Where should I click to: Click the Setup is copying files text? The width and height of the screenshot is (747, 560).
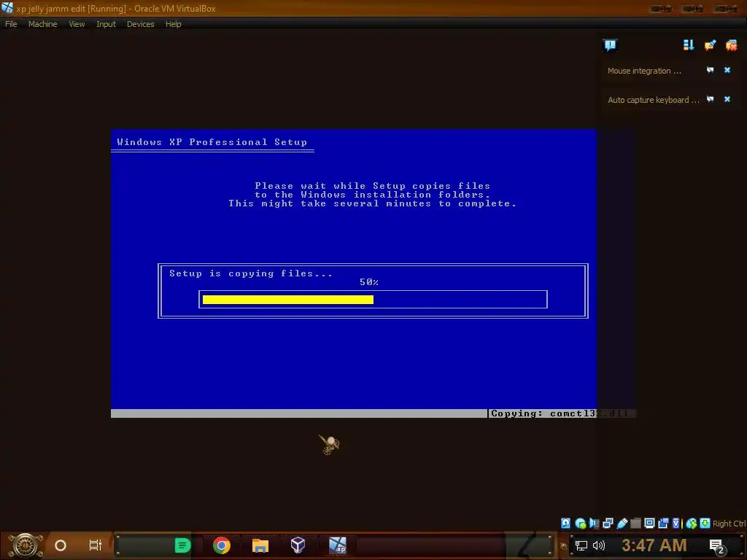tap(251, 273)
